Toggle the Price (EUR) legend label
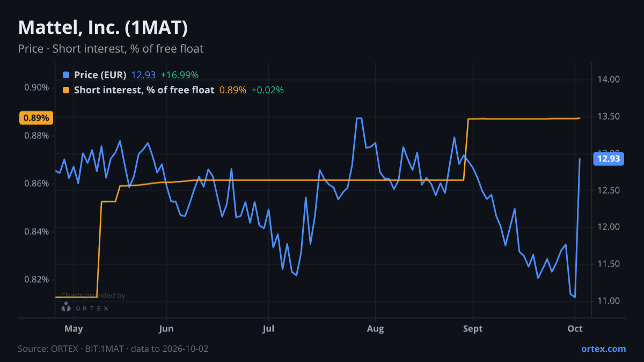Screen dimensions: 644x362 100,75
